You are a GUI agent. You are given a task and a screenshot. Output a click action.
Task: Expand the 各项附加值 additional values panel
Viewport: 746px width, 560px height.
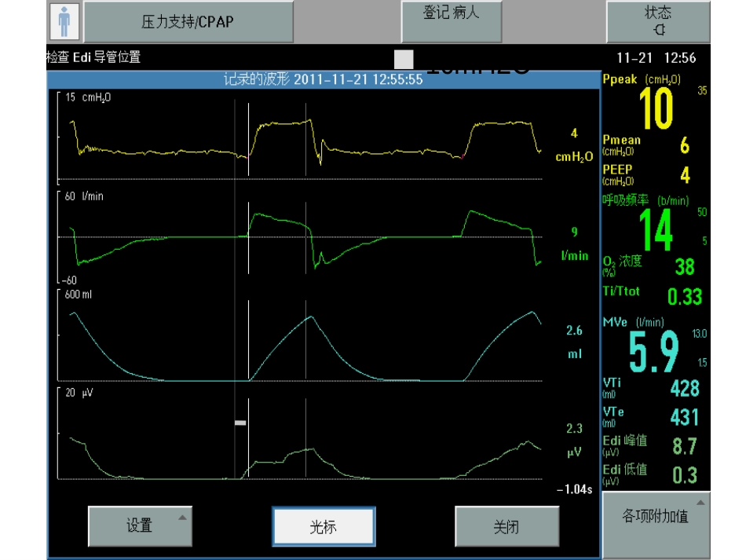pos(656,517)
